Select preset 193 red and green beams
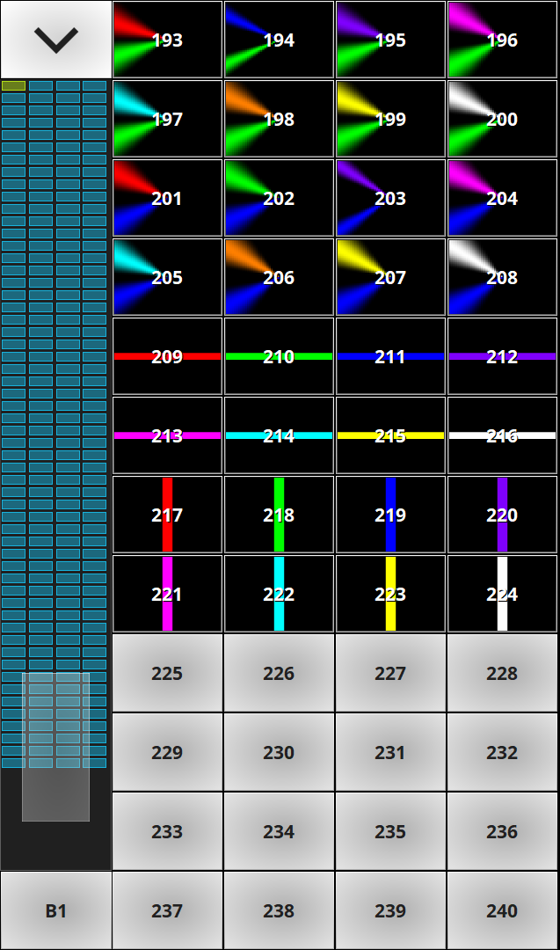Screen dimensions: 560x950 (x=167, y=40)
